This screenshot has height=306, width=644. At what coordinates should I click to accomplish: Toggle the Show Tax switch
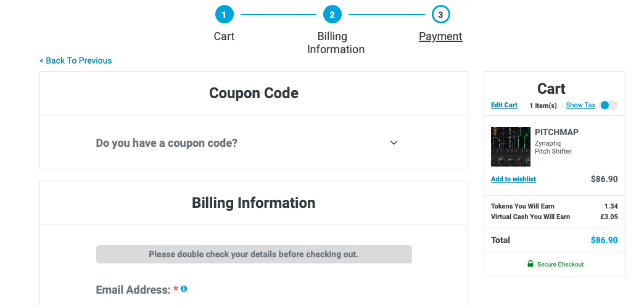tap(608, 105)
